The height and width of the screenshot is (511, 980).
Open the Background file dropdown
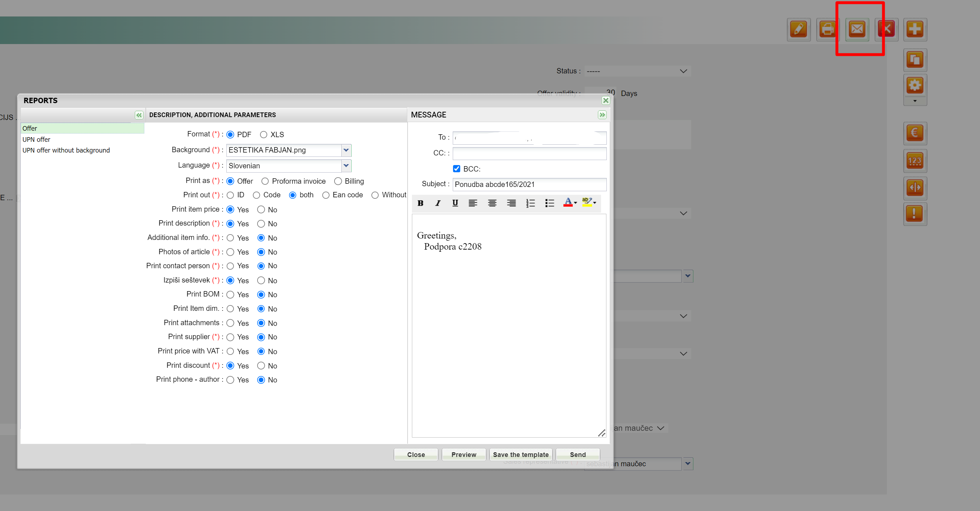coord(346,150)
